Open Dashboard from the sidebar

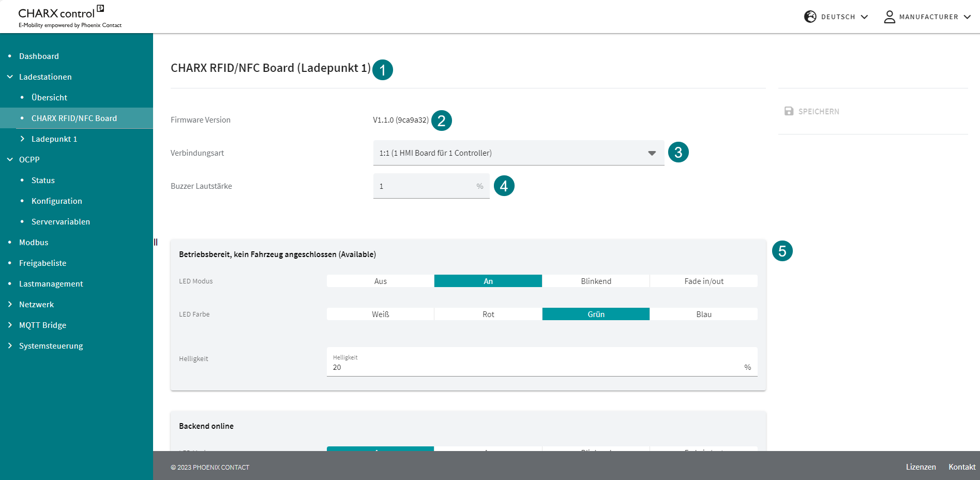click(x=39, y=56)
